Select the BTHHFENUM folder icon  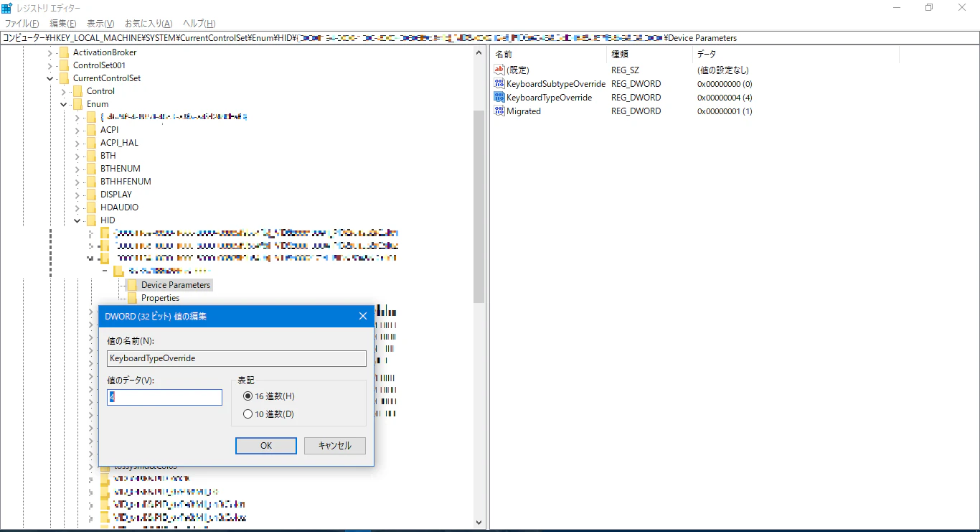pyautogui.click(x=91, y=182)
